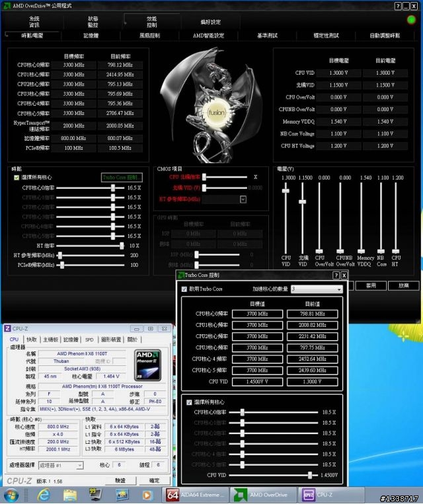Click the 1.4500V CPU VID target field
Screen dimensions: 423x504
(x=257, y=382)
